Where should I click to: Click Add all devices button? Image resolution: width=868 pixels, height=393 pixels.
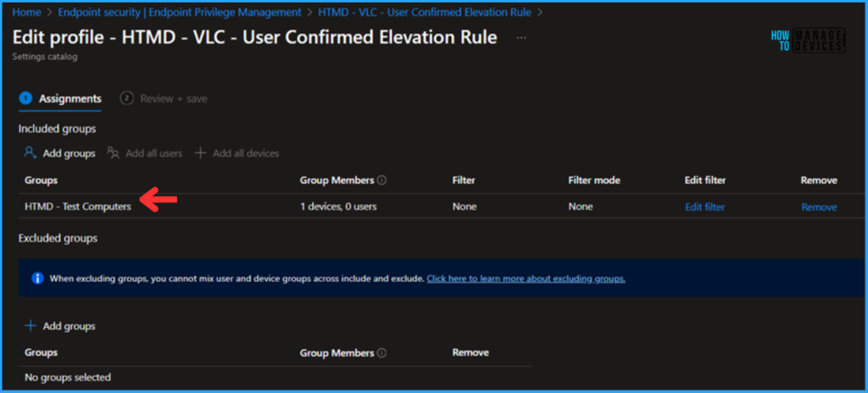[x=237, y=153]
